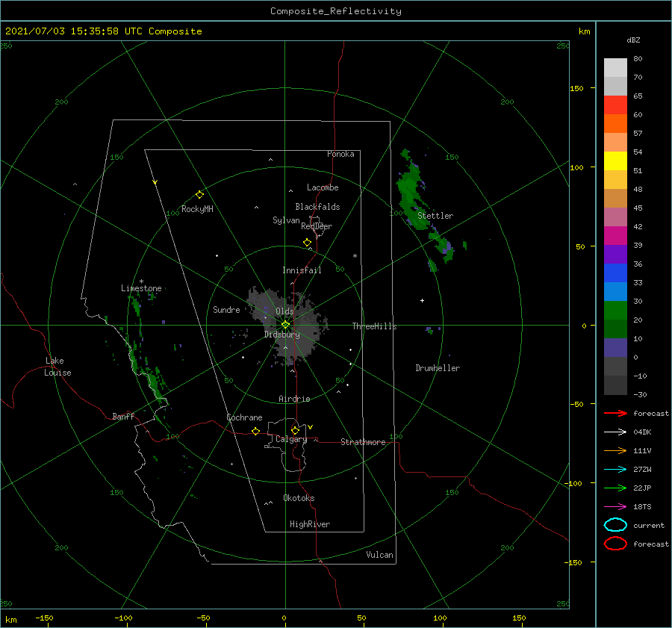The image size is (672, 628).
Task: Select the yellow radar-center diamond above Didsbury
Action: [x=285, y=325]
